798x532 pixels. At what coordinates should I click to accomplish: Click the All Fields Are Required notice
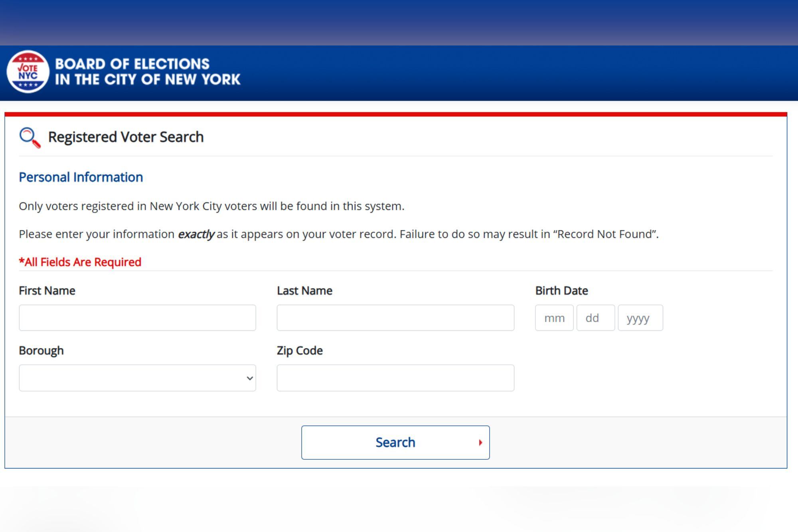[x=80, y=262]
